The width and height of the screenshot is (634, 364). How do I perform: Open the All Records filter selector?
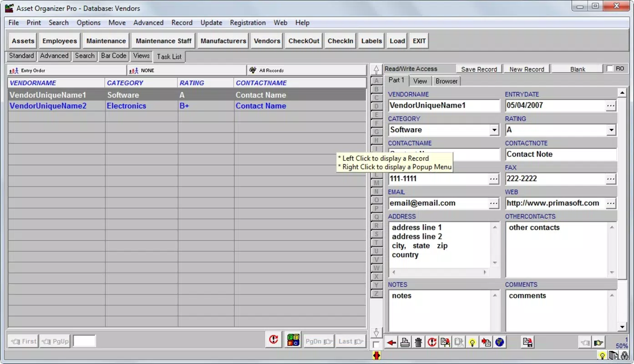pos(306,71)
